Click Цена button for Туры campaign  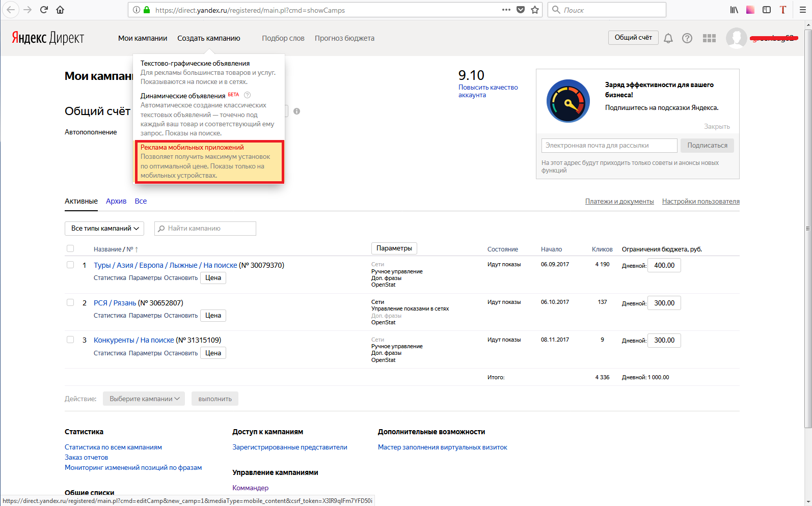pos(213,278)
